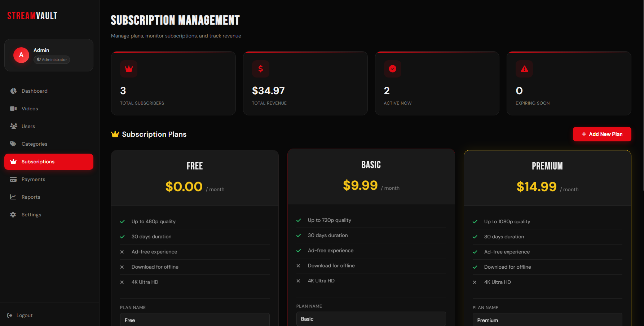Image resolution: width=644 pixels, height=326 pixels.
Task: Click the dollar sign Total Revenue icon
Action: [261, 69]
